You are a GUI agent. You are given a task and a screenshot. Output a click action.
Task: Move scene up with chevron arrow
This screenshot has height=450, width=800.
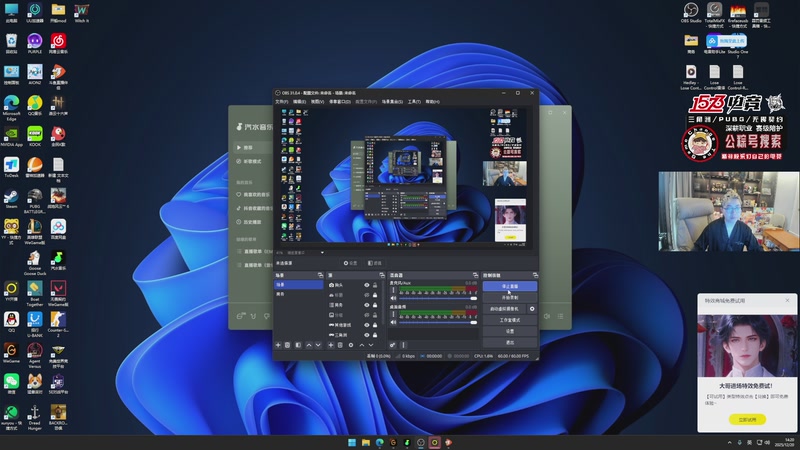[x=309, y=345]
